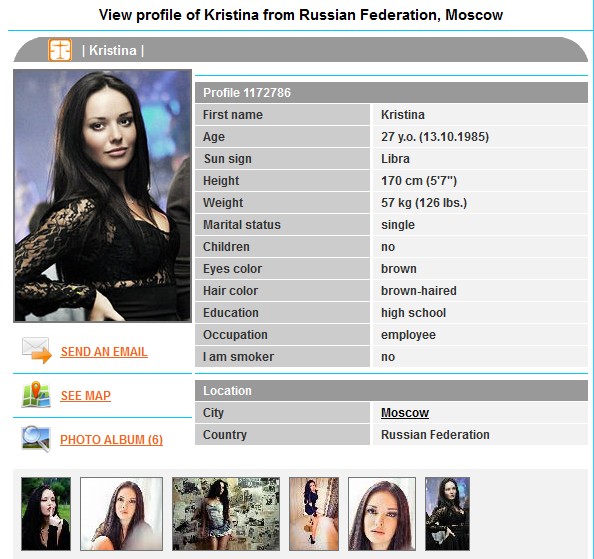Click the Libra zodiac icon beside Kristina
Image resolution: width=594 pixels, height=559 pixels.
click(60, 50)
